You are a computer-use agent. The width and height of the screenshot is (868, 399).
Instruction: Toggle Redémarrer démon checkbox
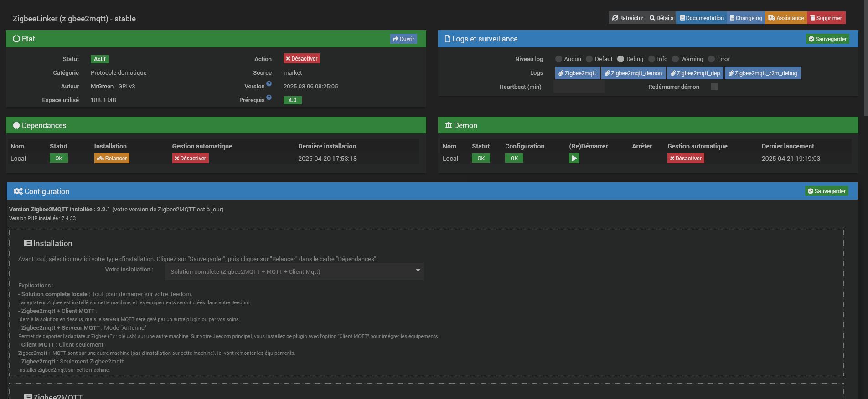(x=714, y=87)
